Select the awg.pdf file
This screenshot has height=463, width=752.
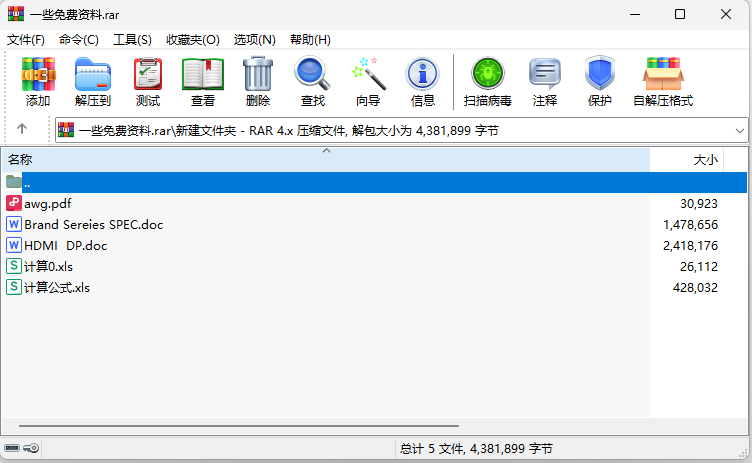click(48, 203)
